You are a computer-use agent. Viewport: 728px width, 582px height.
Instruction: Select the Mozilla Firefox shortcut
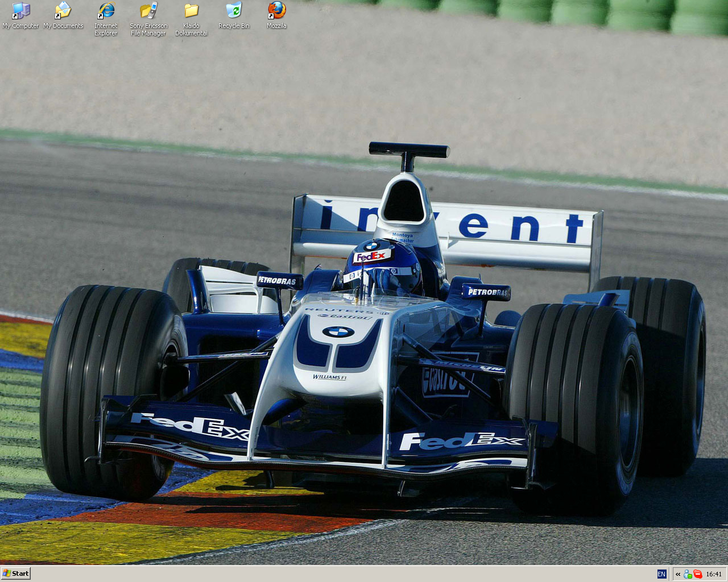tap(276, 16)
